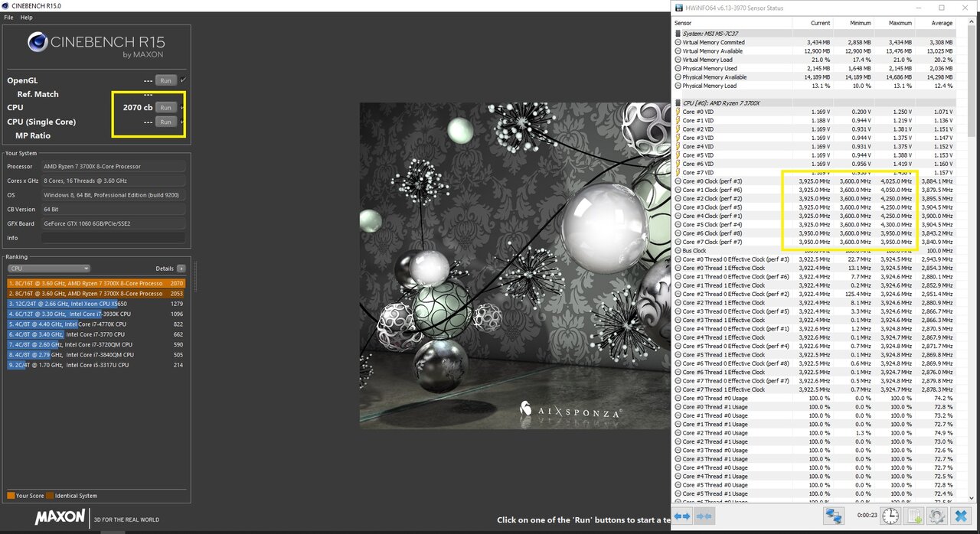
Task: Select Core #5 Clock (perf #4) row
Action: 815,224
